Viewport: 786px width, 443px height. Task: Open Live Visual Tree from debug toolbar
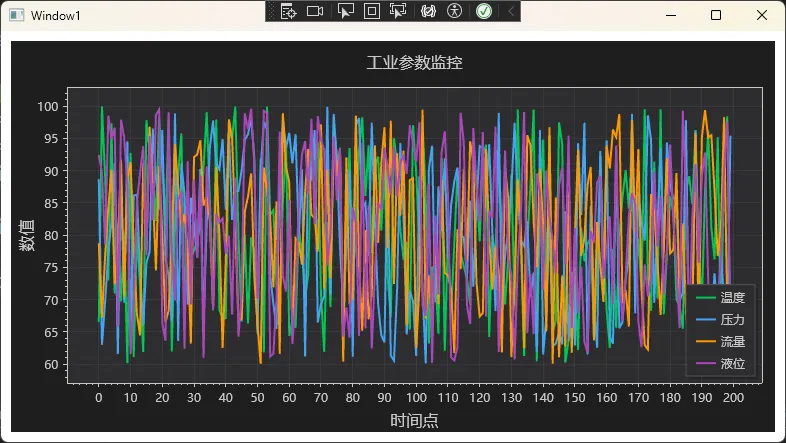point(288,11)
